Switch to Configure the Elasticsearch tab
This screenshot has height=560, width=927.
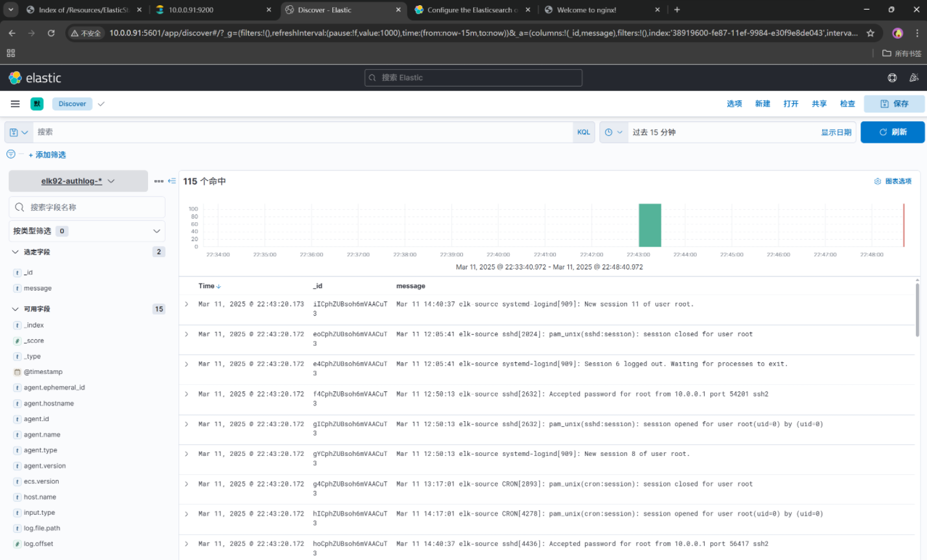pyautogui.click(x=473, y=10)
